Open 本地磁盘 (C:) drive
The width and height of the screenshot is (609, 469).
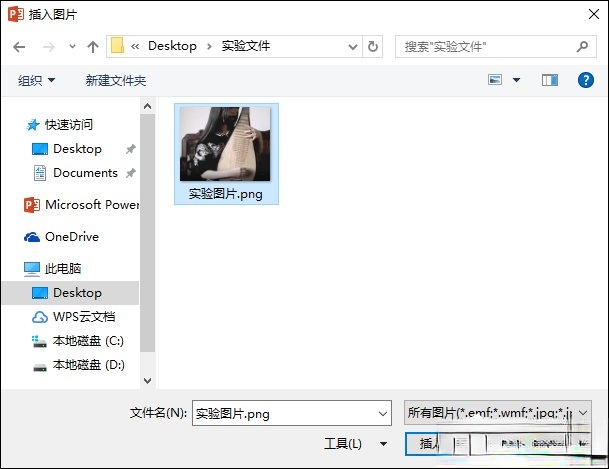click(x=78, y=341)
